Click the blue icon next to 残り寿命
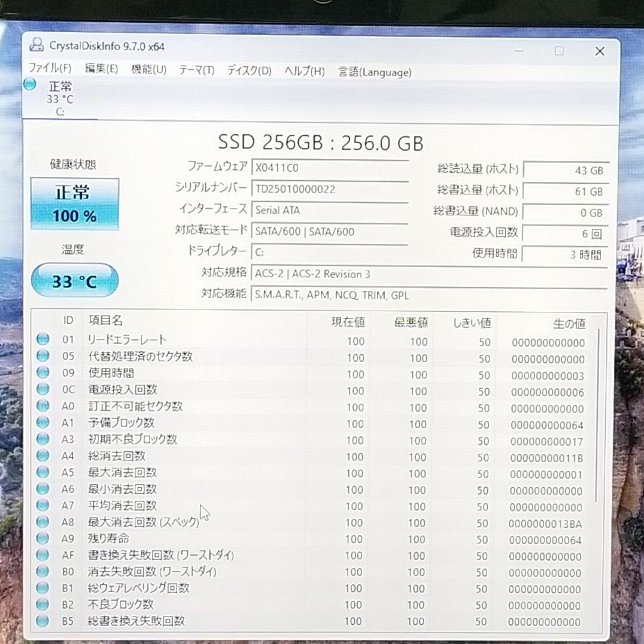The image size is (644, 644). tap(42, 539)
